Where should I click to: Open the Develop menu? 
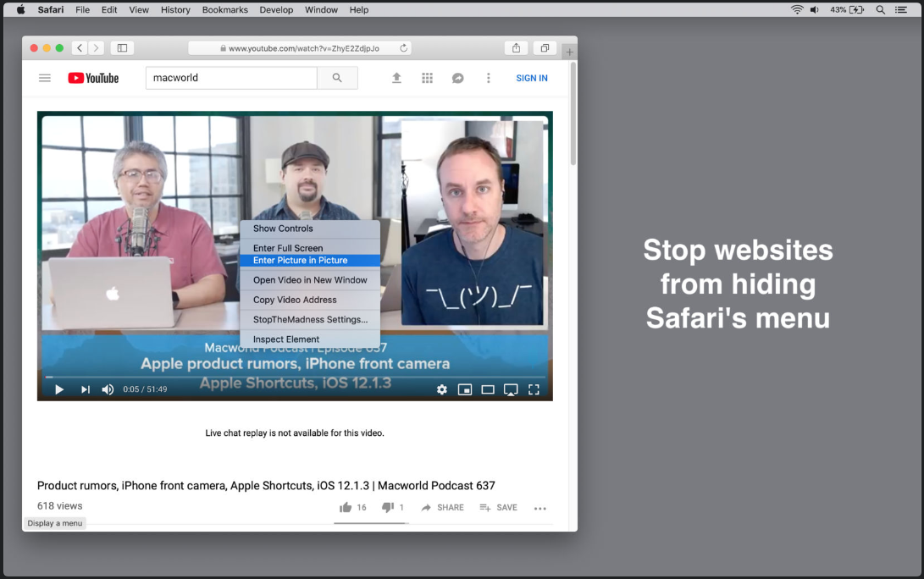click(x=276, y=9)
